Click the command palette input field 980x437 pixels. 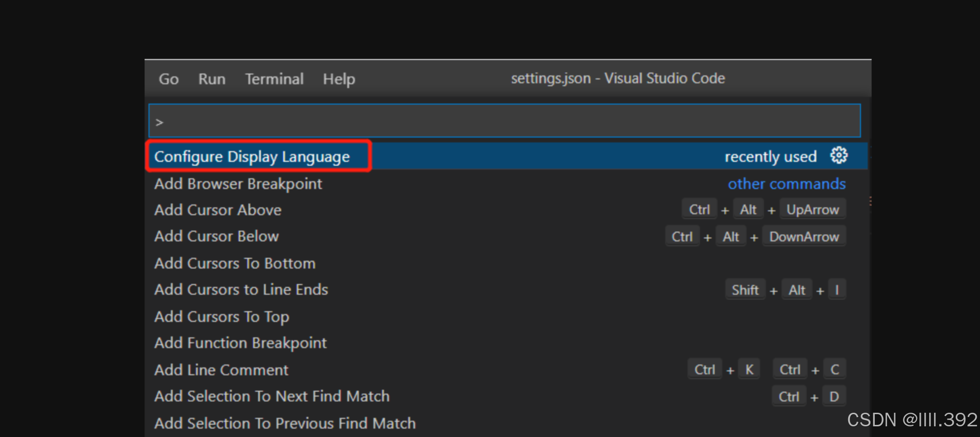(505, 121)
